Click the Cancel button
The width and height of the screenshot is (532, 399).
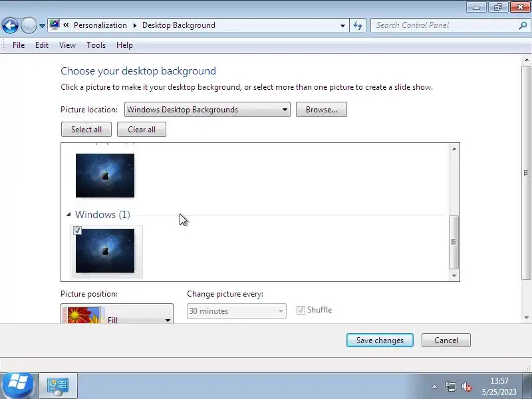(x=446, y=340)
